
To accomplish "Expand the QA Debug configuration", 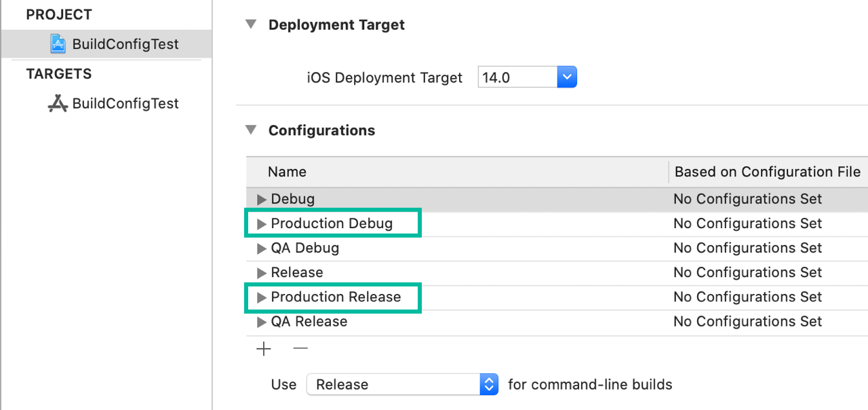I will coord(262,248).
